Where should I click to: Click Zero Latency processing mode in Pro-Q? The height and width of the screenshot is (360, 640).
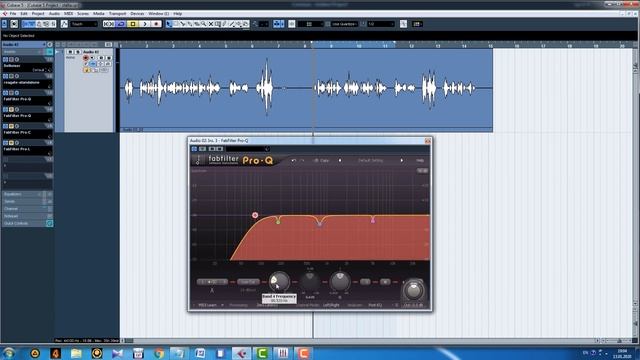click(x=267, y=305)
